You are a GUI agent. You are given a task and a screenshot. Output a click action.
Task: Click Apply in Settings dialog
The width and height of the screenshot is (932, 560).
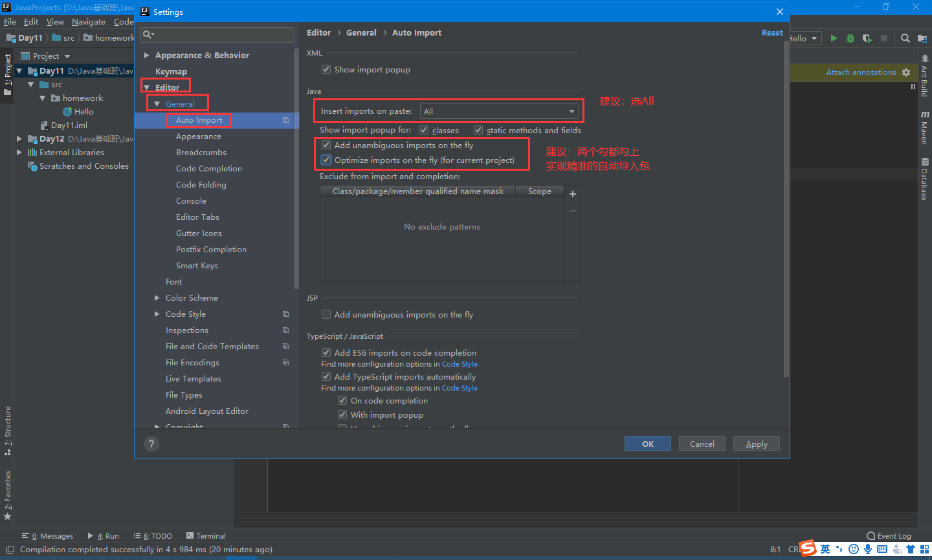tap(757, 444)
